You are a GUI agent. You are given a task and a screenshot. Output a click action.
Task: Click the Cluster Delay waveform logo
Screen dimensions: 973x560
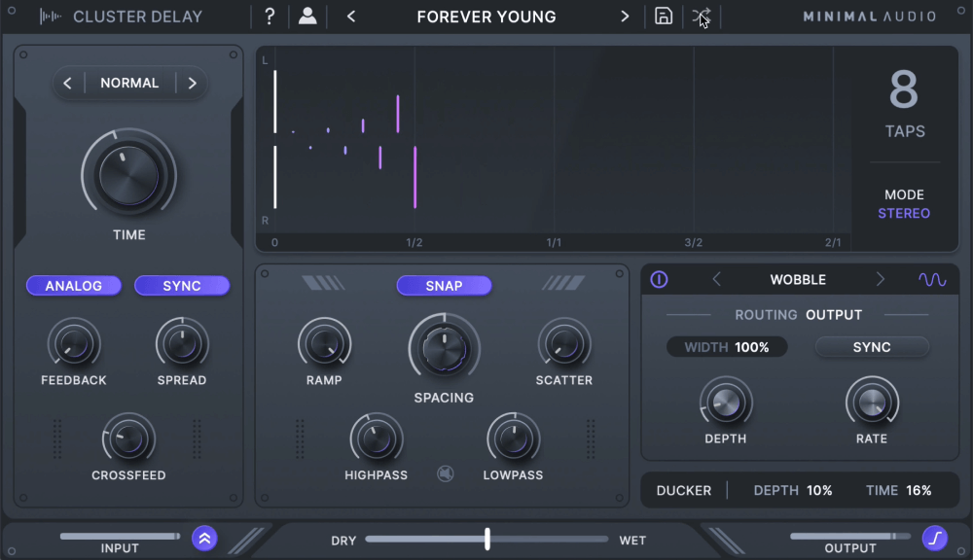(x=51, y=17)
